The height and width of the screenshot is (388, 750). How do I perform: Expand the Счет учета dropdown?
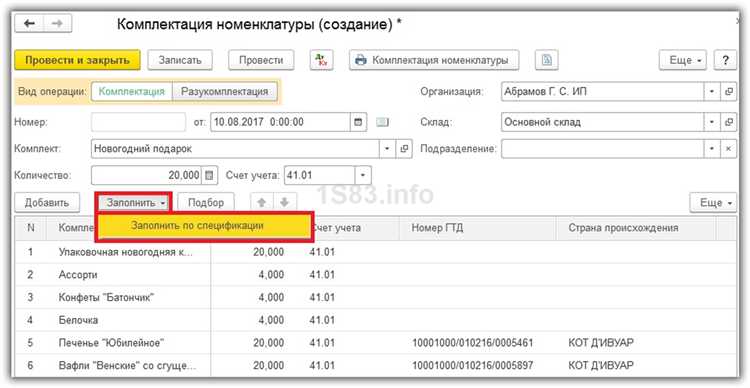click(x=363, y=176)
